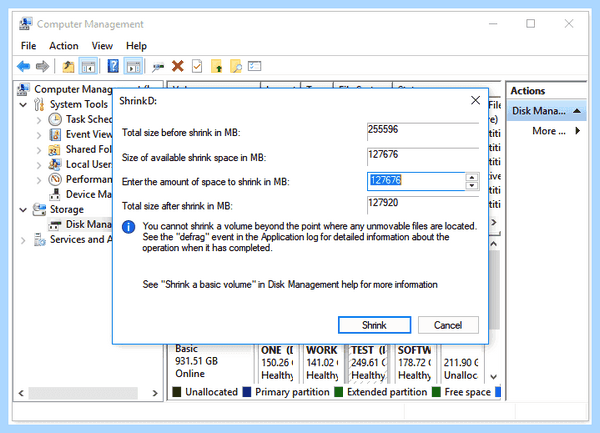This screenshot has width=600, height=433.
Task: Select the Performance icon
Action: pos(55,179)
